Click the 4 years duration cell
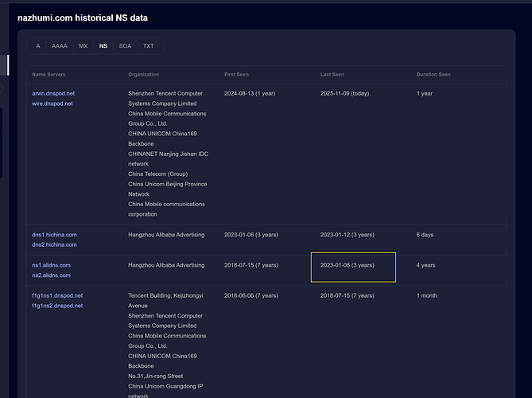This screenshot has height=398, width=532. tap(425, 265)
